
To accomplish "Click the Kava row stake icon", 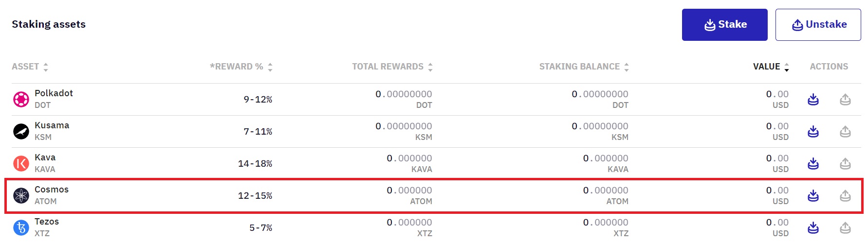I will click(x=813, y=164).
